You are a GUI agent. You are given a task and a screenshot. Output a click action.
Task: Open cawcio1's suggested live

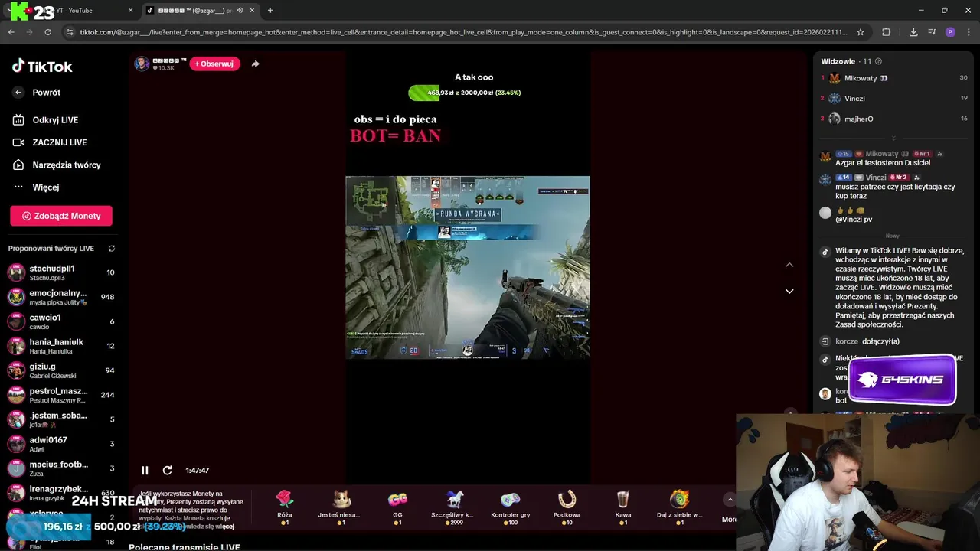(61, 321)
